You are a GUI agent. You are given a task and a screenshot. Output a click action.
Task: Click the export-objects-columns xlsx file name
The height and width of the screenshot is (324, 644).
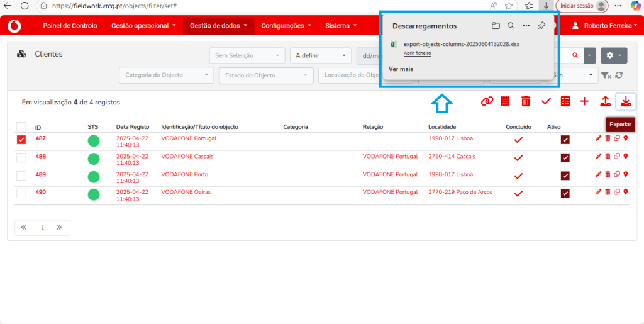[x=462, y=44]
